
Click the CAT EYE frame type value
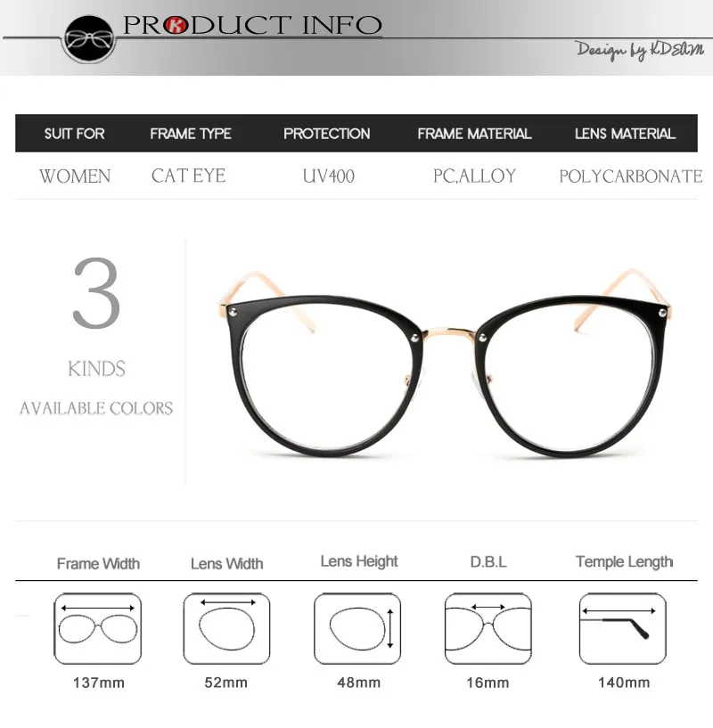click(x=189, y=176)
